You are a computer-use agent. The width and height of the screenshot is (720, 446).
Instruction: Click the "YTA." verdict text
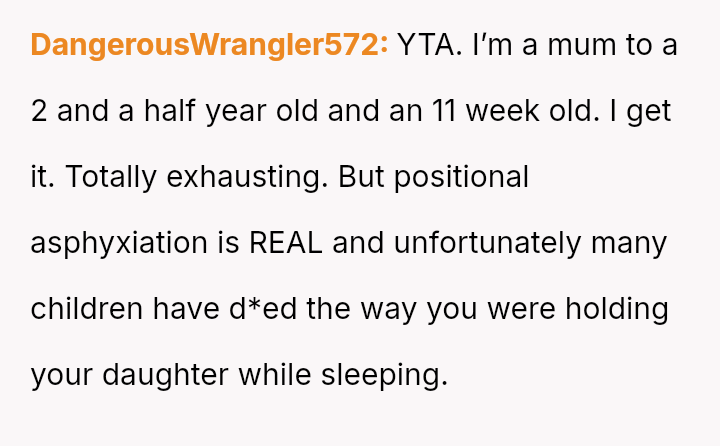pos(430,45)
